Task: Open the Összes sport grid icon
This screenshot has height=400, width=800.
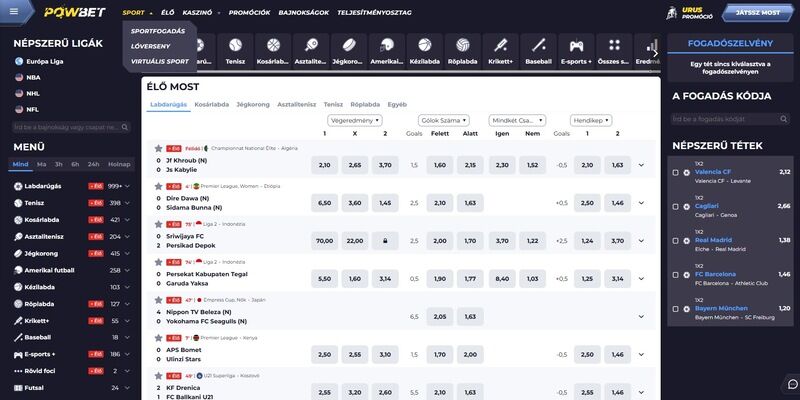Action: 613,50
